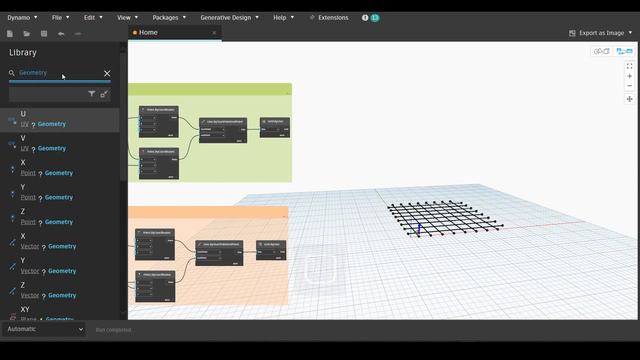Image resolution: width=640 pixels, height=360 pixels.
Task: Open the library search filter funnel
Action: click(x=91, y=94)
